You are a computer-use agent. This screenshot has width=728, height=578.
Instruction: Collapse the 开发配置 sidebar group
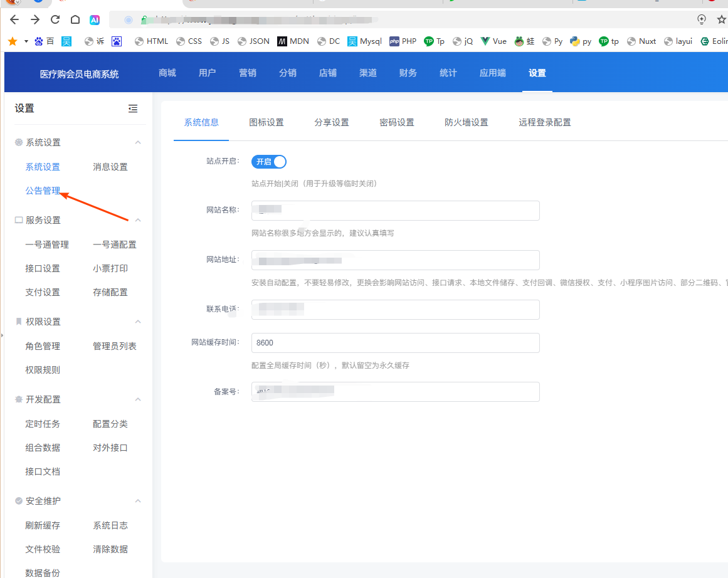[138, 399]
